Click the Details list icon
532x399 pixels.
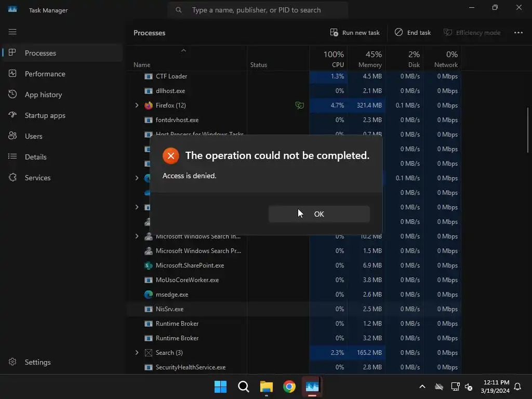point(12,156)
